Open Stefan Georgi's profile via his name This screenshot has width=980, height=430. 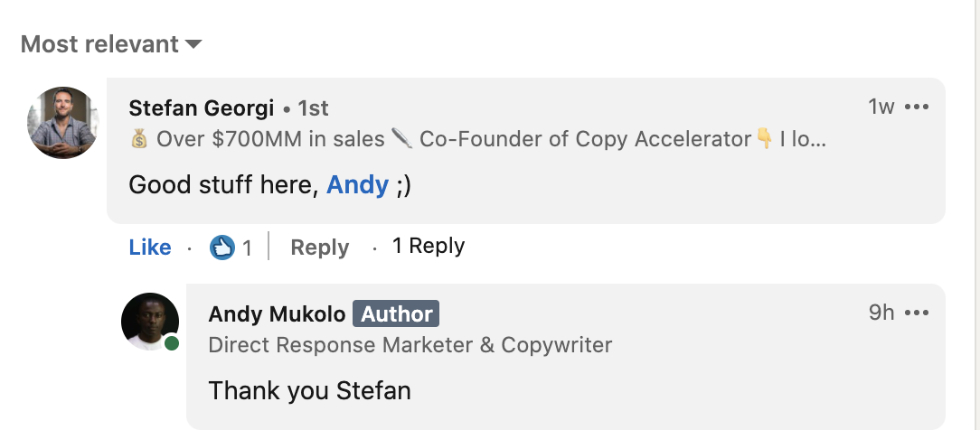pyautogui.click(x=202, y=108)
